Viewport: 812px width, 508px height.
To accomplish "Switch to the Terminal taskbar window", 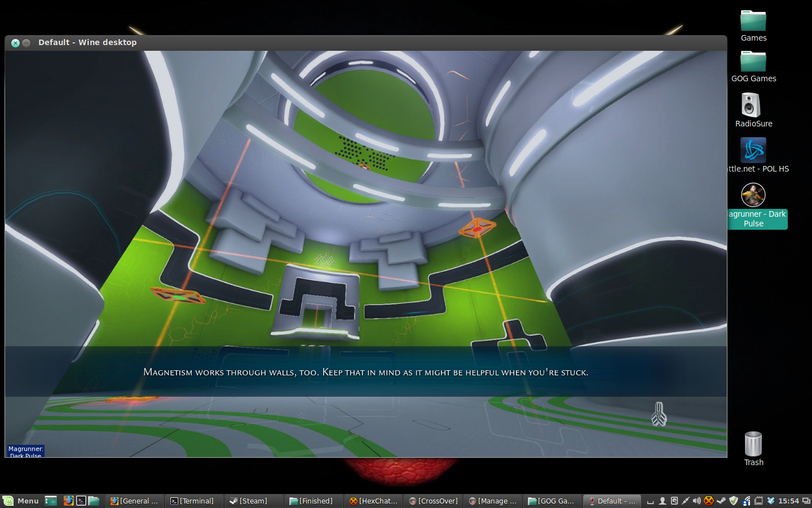I will tap(193, 501).
